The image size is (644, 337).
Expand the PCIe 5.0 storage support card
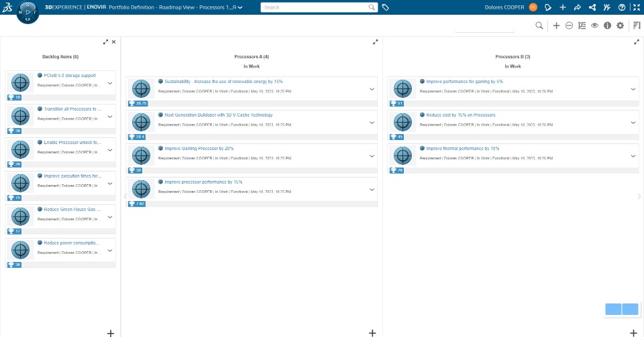point(110,83)
